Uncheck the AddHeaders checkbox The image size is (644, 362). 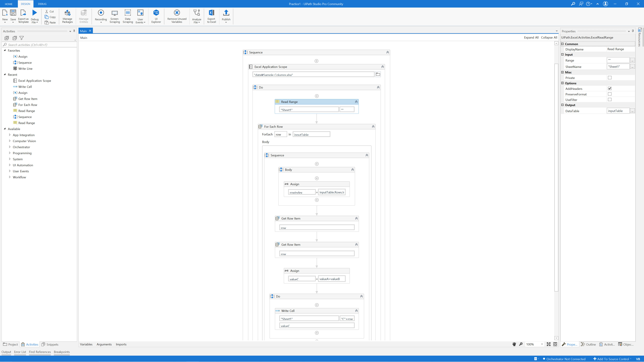pyautogui.click(x=609, y=88)
